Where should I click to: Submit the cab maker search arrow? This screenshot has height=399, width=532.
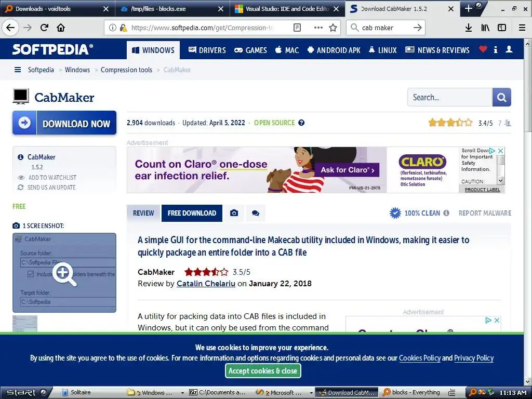pos(418,28)
